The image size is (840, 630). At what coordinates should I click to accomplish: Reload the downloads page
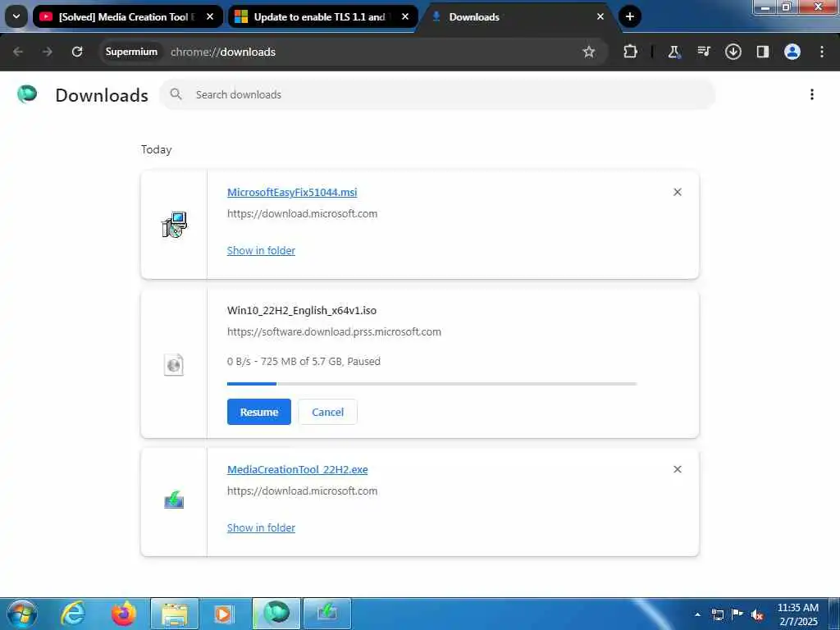(x=77, y=52)
